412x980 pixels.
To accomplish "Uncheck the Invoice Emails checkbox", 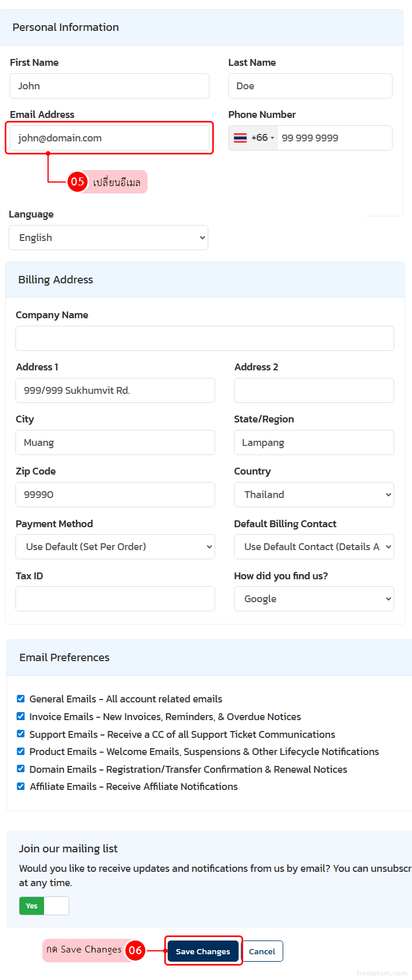I will tap(21, 716).
